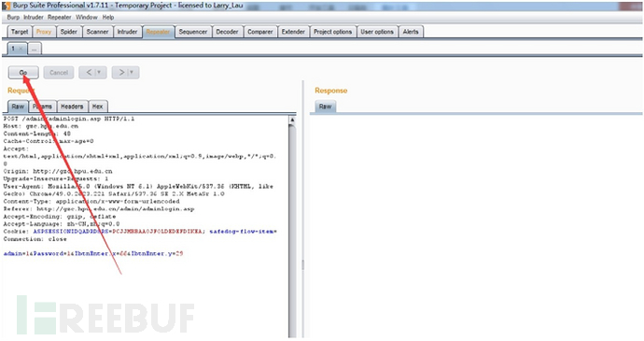Click the Origin header line
644x341 pixels.
coord(58,171)
